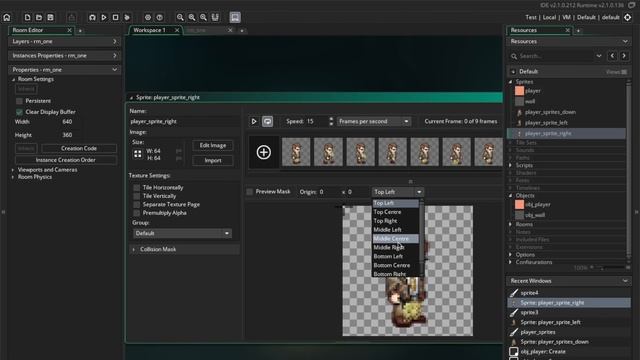Choose Top Centre from origin list
Screen dimensions: 640x360
(395, 212)
